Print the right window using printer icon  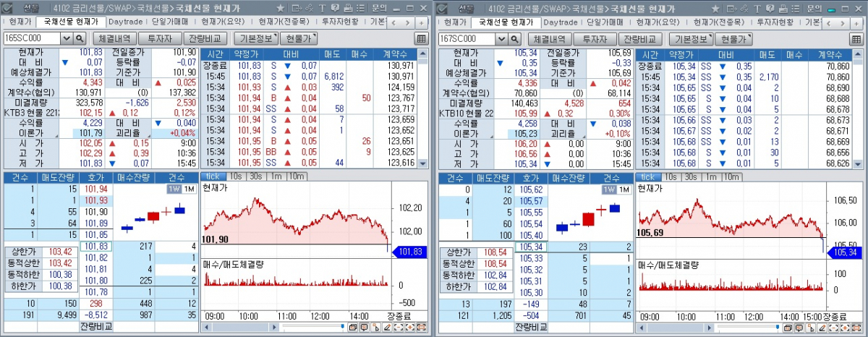783,8
